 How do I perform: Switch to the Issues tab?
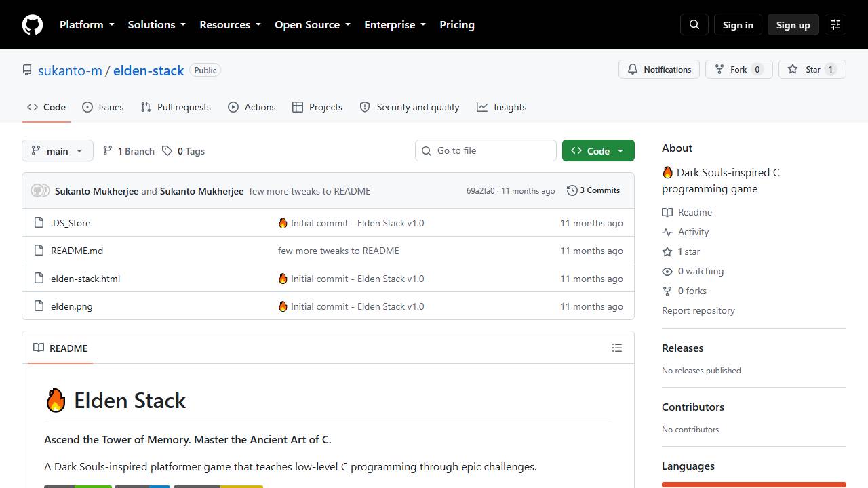[x=103, y=107]
